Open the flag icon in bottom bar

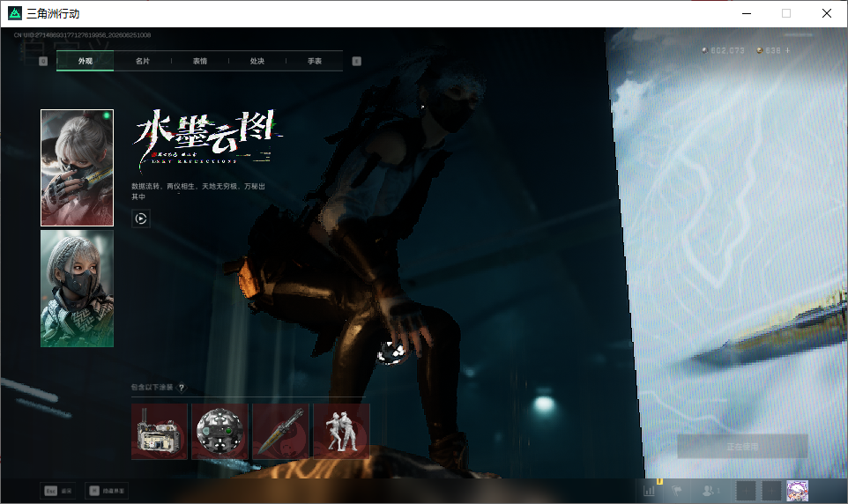[677, 491]
